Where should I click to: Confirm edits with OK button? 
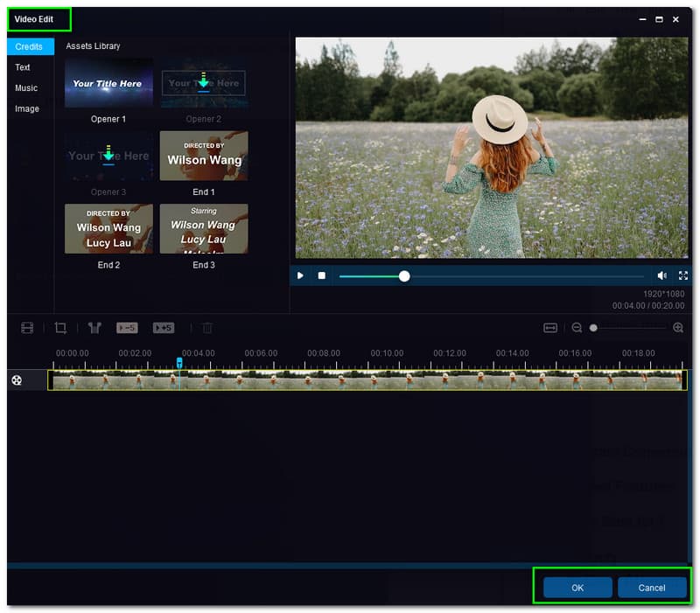(577, 588)
